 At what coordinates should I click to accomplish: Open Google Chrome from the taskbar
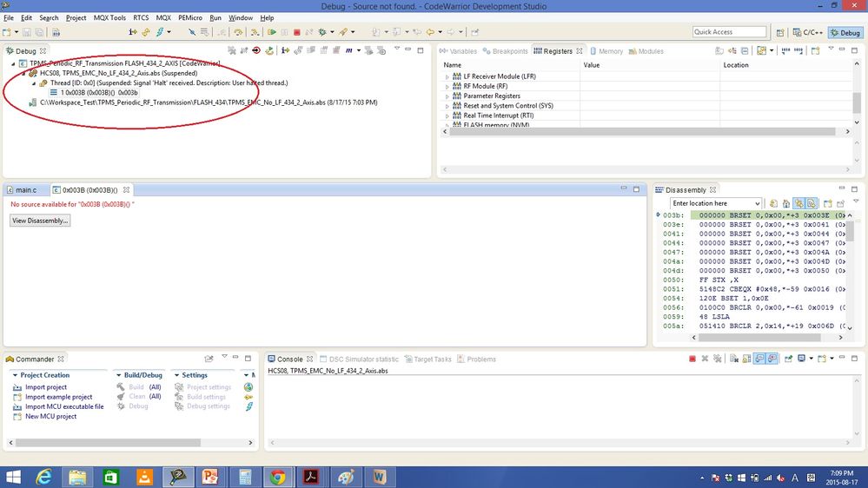[x=277, y=477]
